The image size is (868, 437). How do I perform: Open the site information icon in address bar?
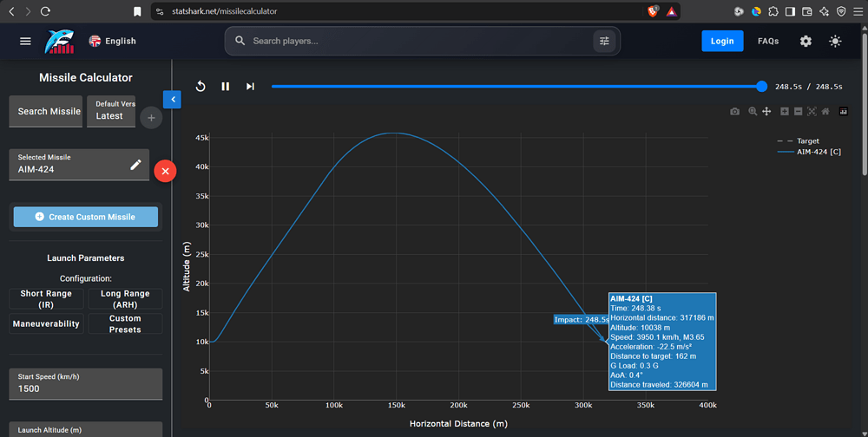[160, 11]
